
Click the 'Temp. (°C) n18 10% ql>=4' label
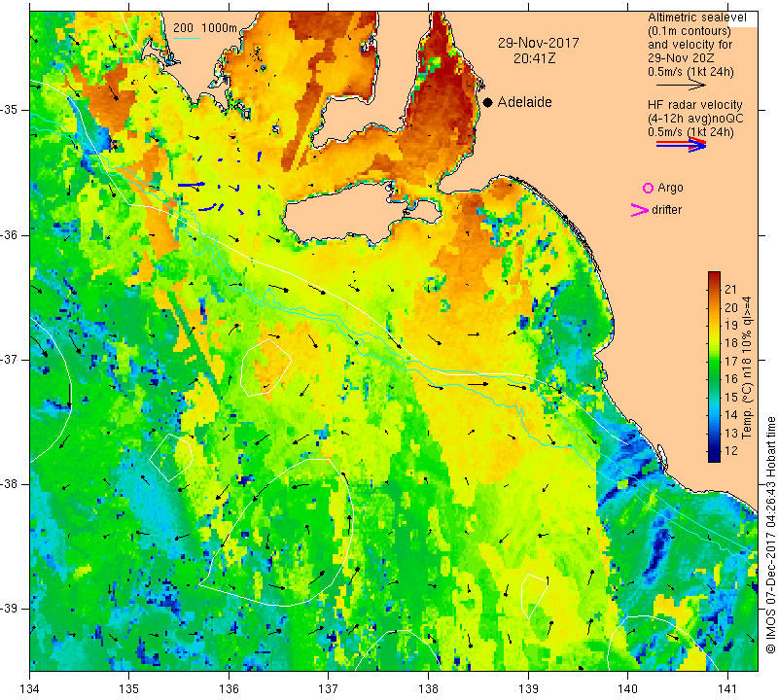747,367
